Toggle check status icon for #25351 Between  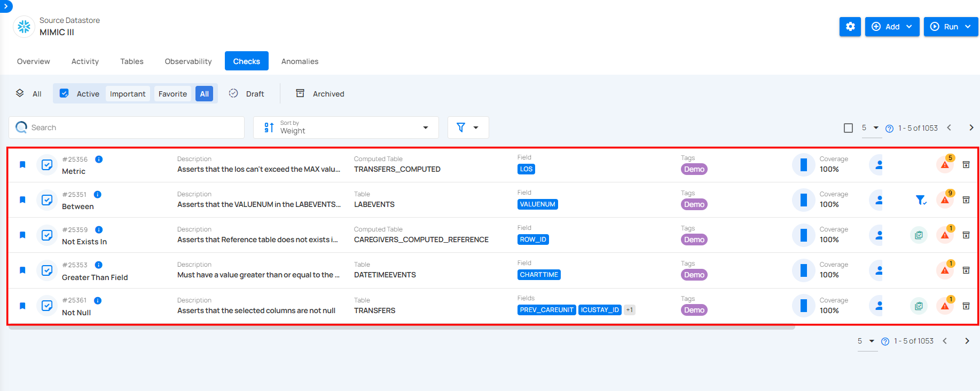(x=47, y=200)
